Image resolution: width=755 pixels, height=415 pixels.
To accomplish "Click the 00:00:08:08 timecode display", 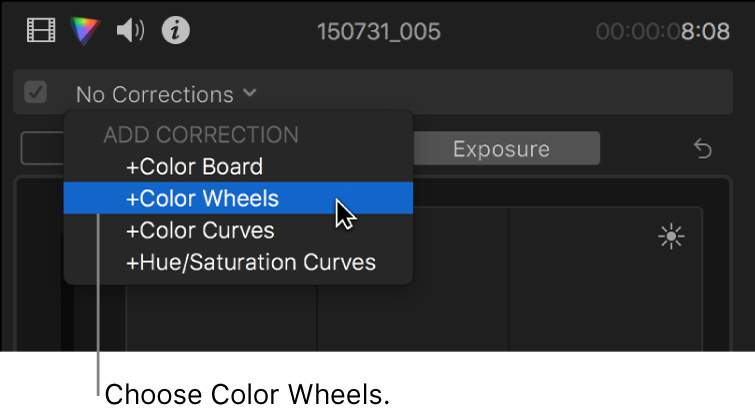I will [662, 32].
